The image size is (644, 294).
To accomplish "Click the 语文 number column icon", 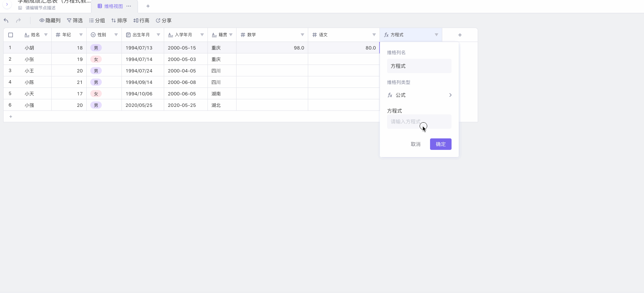I will click(315, 35).
